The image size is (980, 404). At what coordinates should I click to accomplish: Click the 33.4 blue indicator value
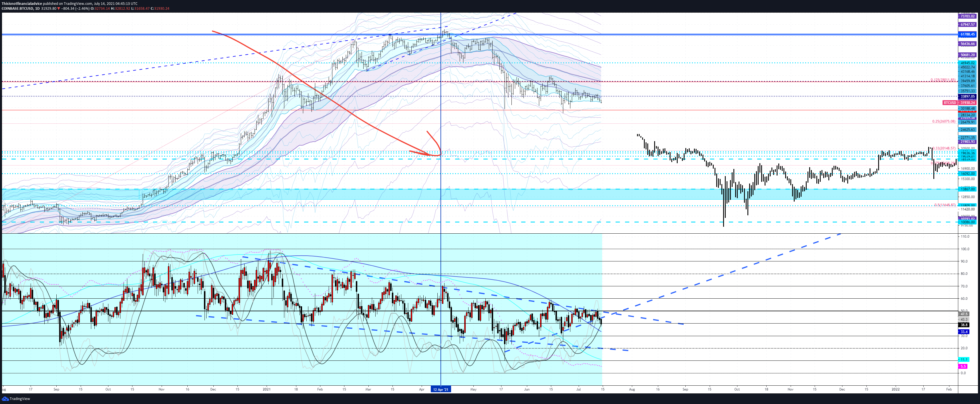point(964,332)
